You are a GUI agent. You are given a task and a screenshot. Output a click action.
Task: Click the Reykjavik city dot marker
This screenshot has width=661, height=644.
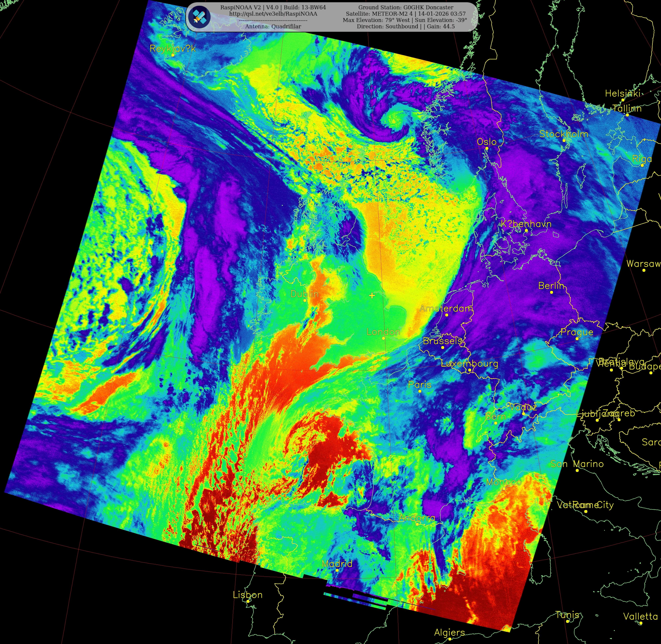(173, 55)
